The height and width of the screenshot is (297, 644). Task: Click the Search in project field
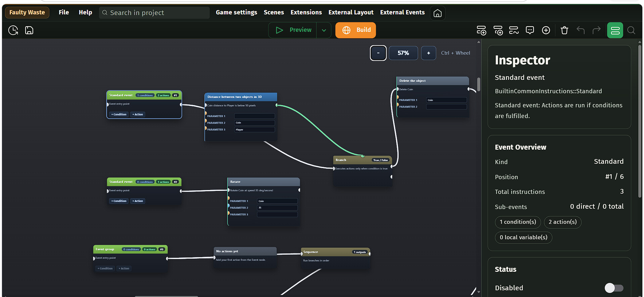(154, 13)
